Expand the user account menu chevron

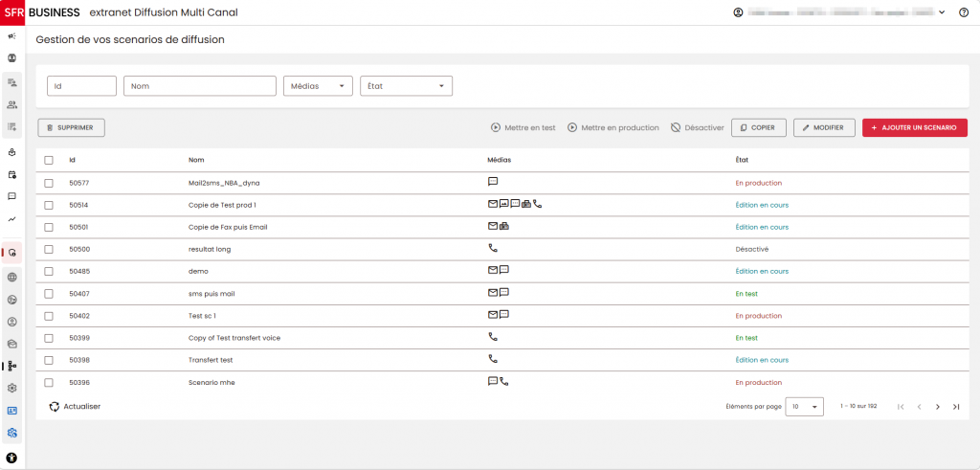[942, 12]
